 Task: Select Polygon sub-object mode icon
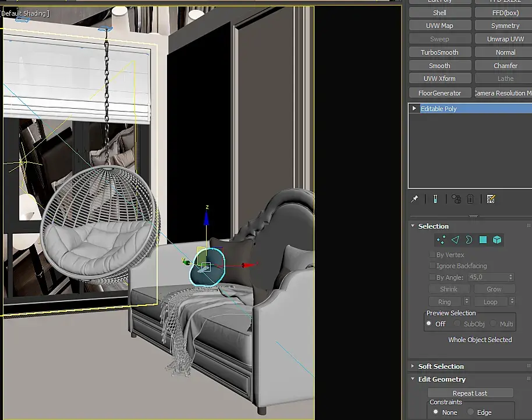click(483, 240)
